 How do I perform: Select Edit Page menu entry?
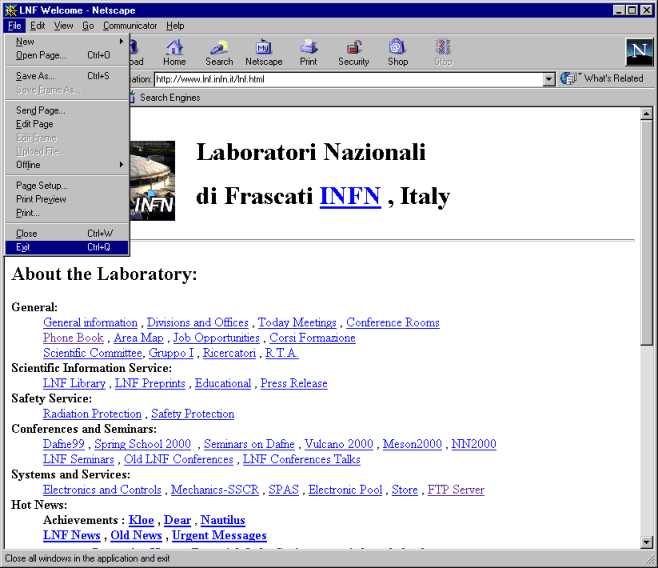coord(67,124)
